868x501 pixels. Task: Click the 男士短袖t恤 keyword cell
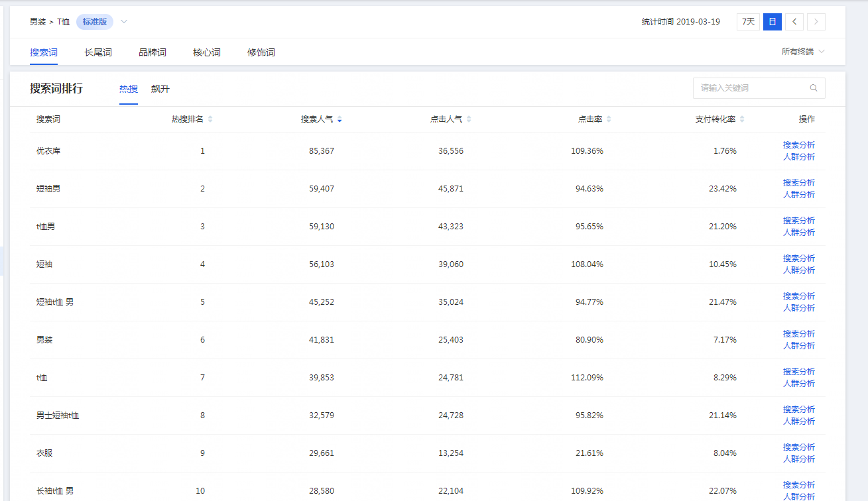pyautogui.click(x=58, y=416)
